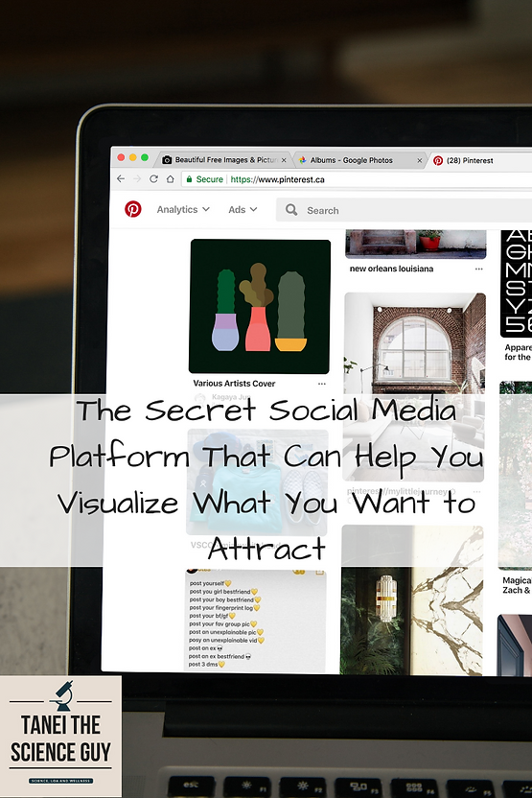Click the red close window button
Image resolution: width=532 pixels, height=798 pixels.
[121, 157]
